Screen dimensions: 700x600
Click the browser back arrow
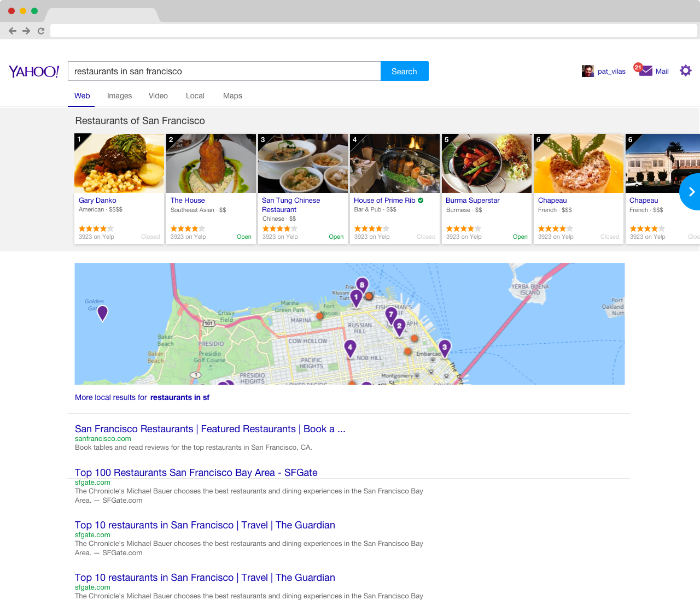13,31
